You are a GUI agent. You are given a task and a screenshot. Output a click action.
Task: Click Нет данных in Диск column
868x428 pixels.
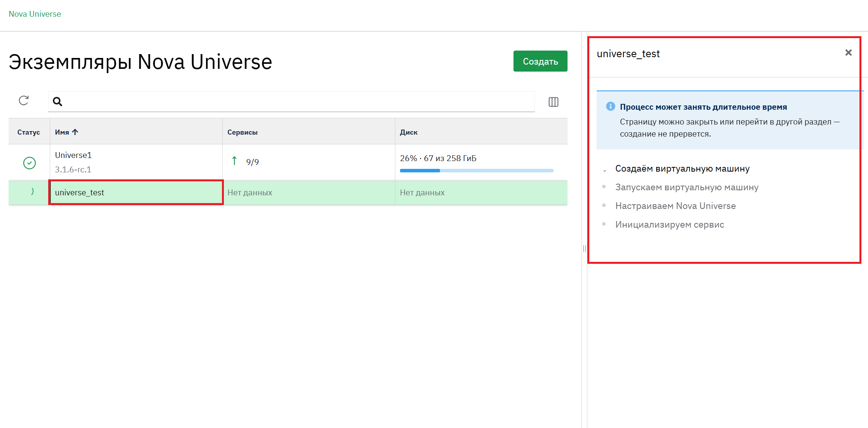(422, 193)
